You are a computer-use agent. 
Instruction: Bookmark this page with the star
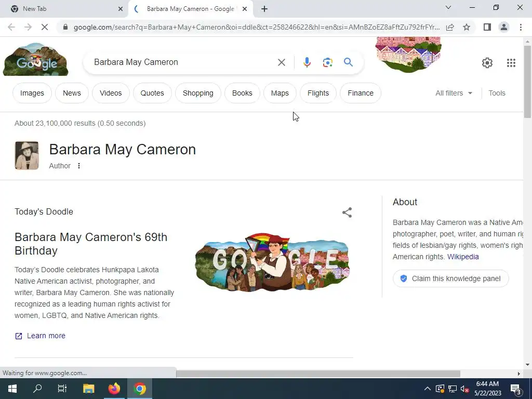pos(467,27)
